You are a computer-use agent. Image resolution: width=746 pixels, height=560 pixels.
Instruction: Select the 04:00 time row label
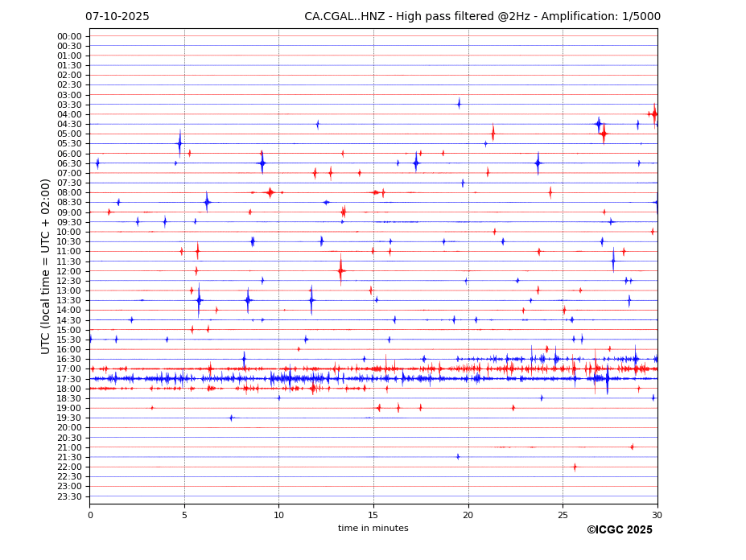click(69, 114)
